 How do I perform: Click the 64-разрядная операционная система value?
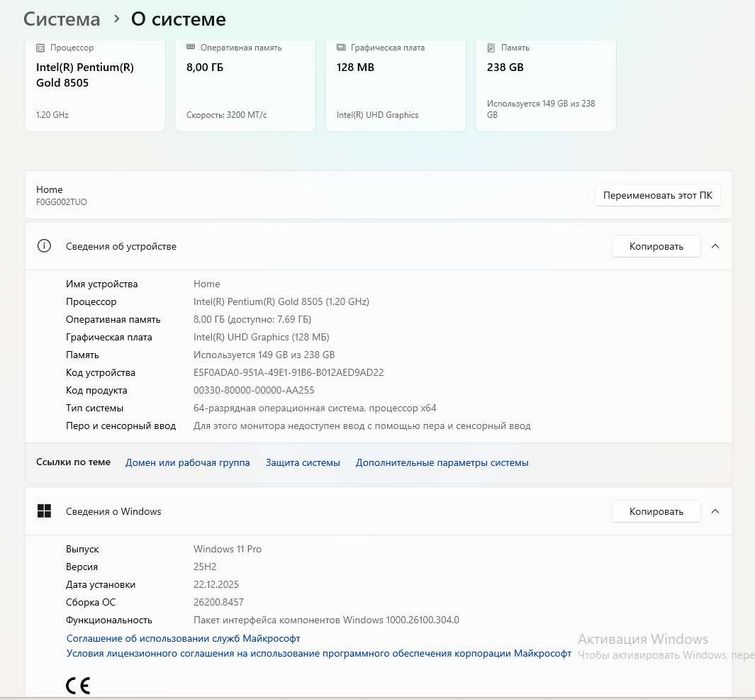315,408
